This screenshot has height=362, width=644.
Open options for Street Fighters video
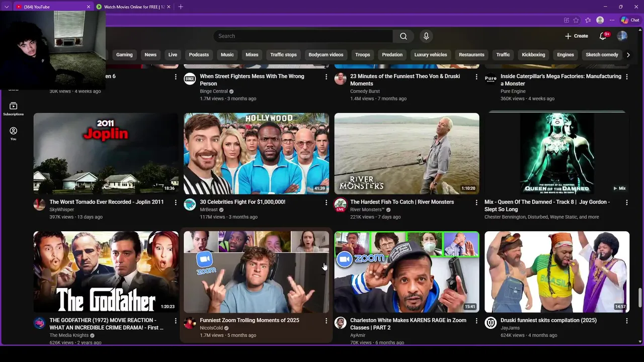[326, 76]
